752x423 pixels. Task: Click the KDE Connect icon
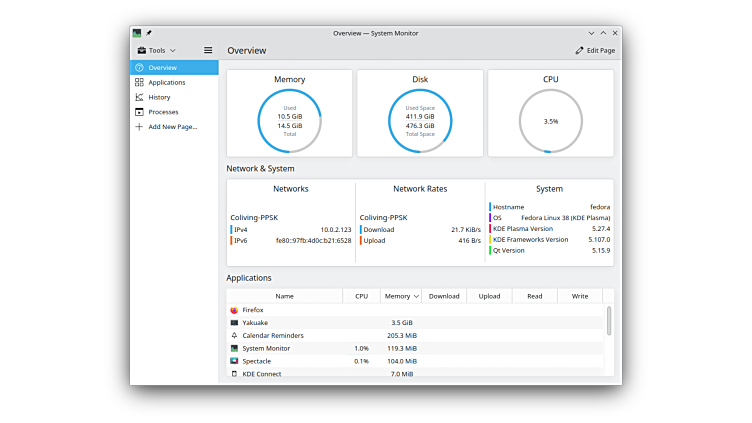[234, 374]
